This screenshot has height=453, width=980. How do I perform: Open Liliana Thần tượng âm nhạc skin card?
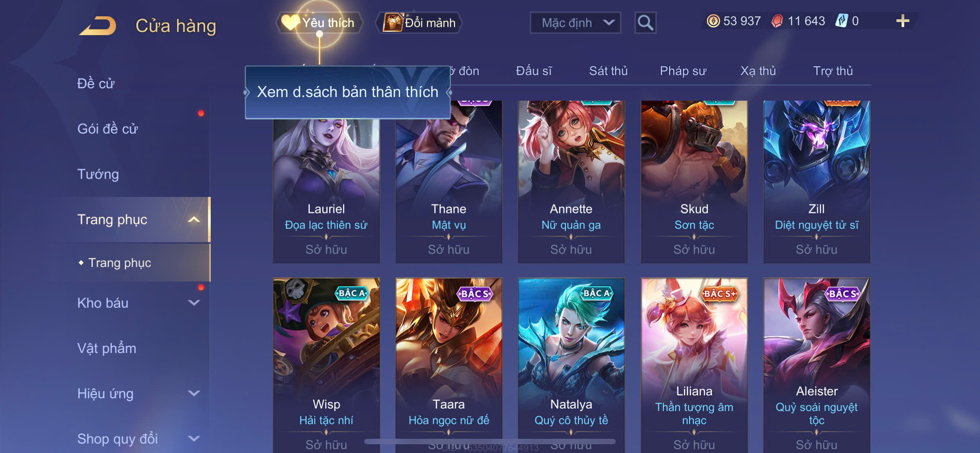point(694,365)
